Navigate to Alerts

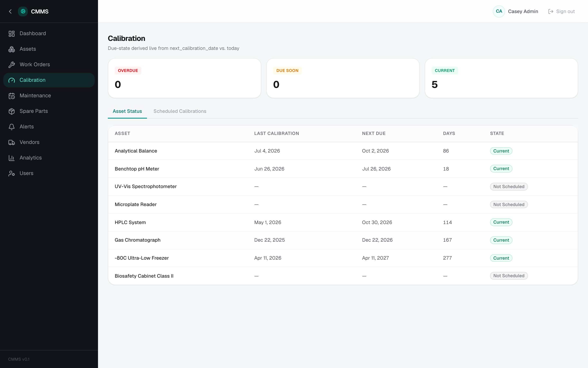click(x=49, y=127)
